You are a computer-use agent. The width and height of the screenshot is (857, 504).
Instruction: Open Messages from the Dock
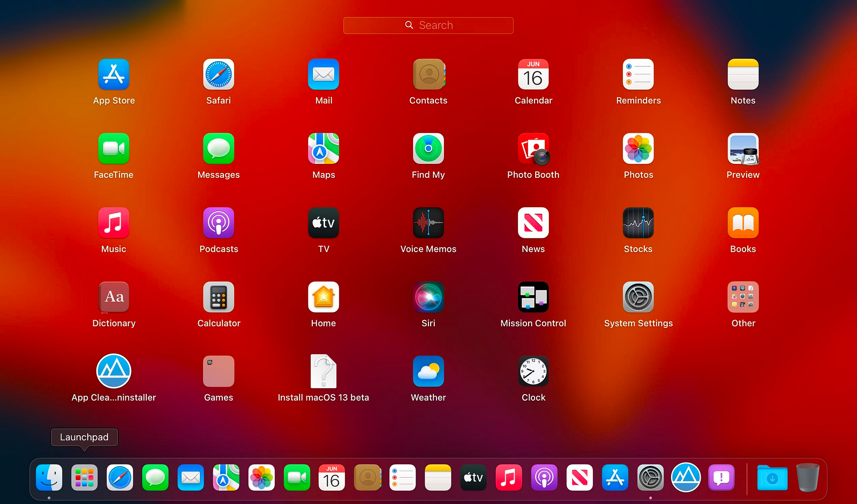[155, 478]
